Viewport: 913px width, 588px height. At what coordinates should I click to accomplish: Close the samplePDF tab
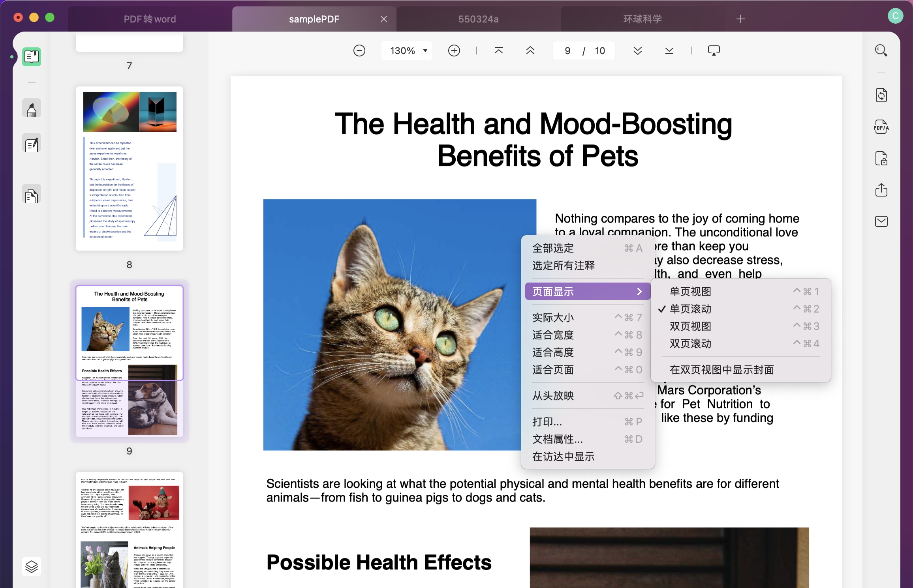(384, 19)
